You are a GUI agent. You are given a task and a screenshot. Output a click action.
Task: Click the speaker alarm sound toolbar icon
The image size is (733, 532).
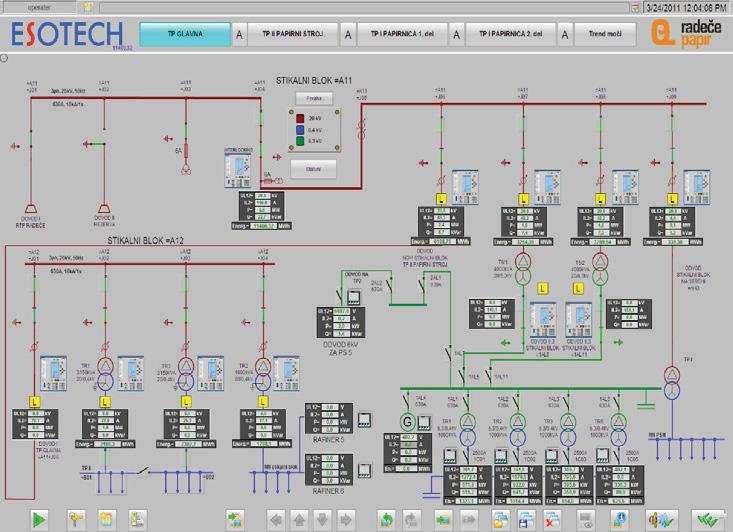point(661,519)
